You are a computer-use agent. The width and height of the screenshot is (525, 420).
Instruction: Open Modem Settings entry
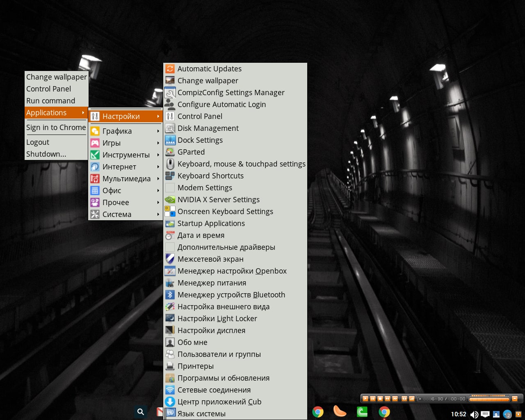click(235, 188)
